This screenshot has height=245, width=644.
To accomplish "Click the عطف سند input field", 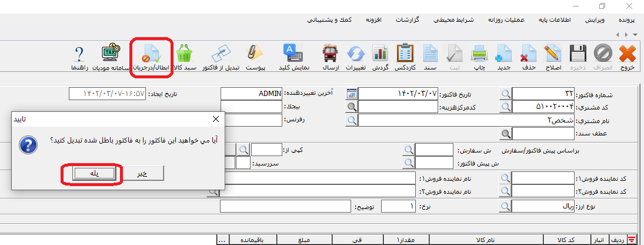I will click(544, 134).
